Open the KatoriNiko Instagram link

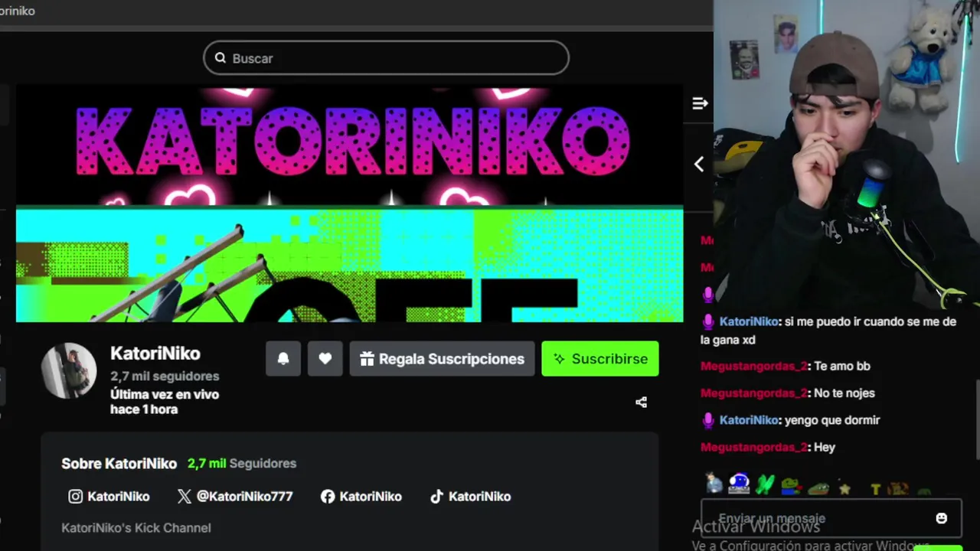coord(109,497)
